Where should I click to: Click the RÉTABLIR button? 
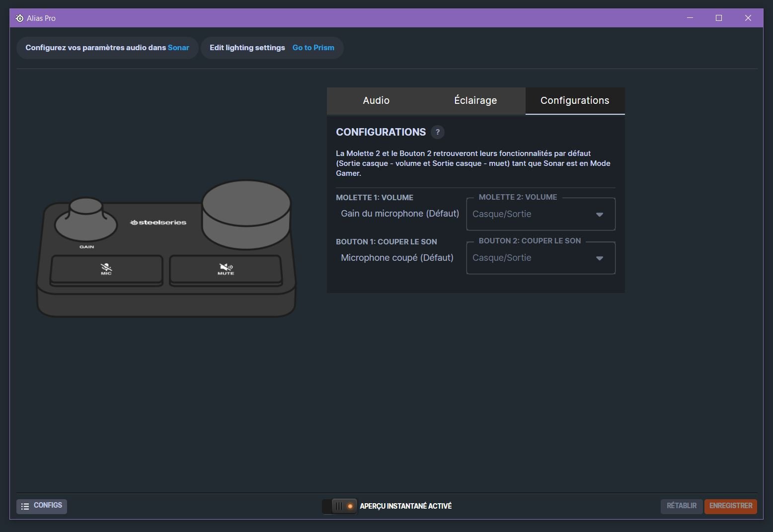pos(682,506)
